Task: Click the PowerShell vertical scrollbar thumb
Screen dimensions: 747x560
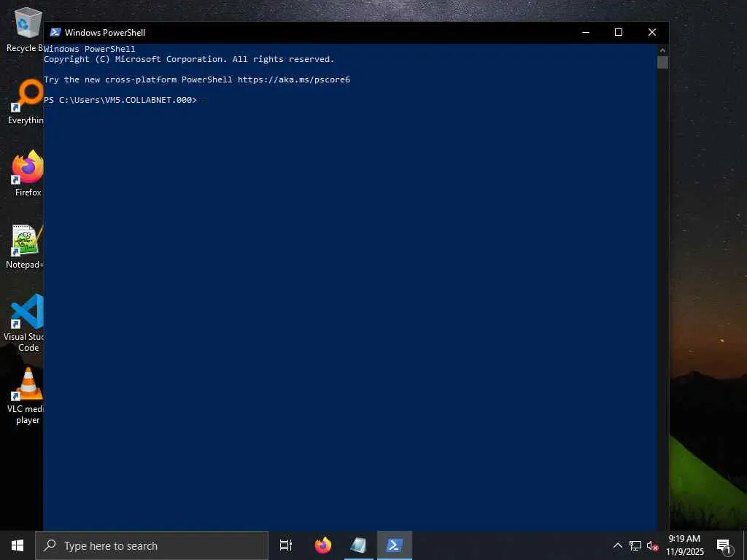Action: pyautogui.click(x=662, y=63)
